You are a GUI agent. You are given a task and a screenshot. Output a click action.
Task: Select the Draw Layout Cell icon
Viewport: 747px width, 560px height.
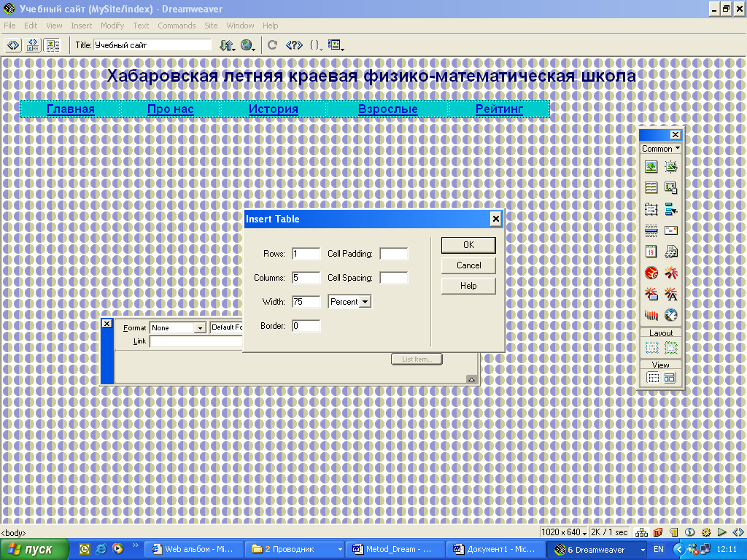pyautogui.click(x=651, y=348)
